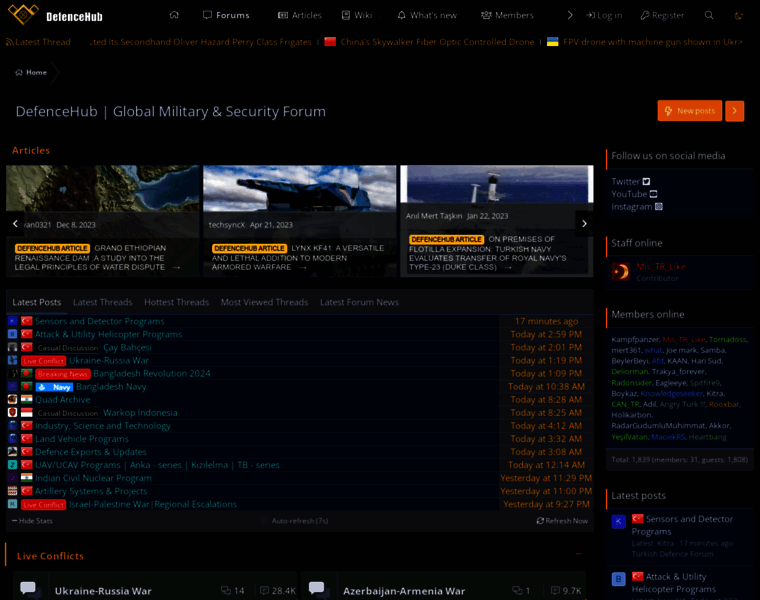Click Casual Discussion prefix on Warkop Indonesia

coord(67,413)
